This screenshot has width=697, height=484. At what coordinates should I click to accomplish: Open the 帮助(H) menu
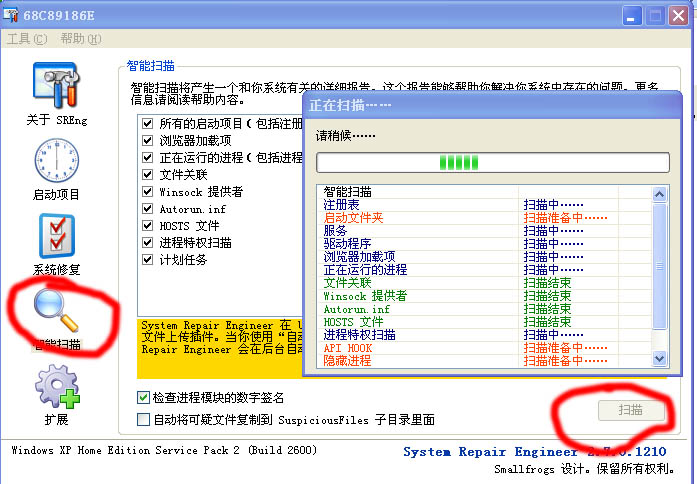click(81, 39)
